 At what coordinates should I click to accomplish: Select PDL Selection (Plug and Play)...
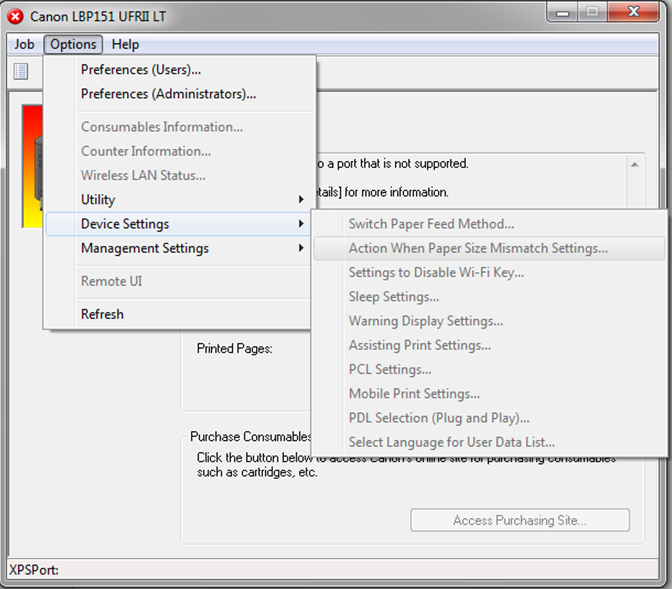pos(489,418)
